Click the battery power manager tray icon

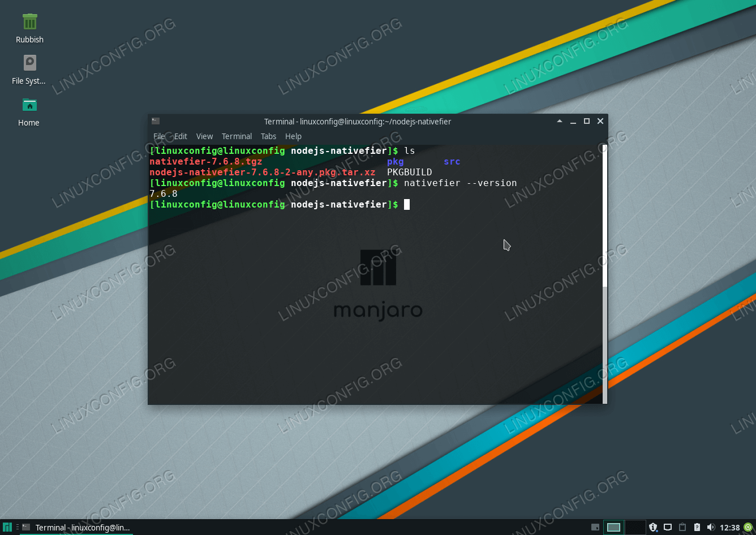pos(697,527)
